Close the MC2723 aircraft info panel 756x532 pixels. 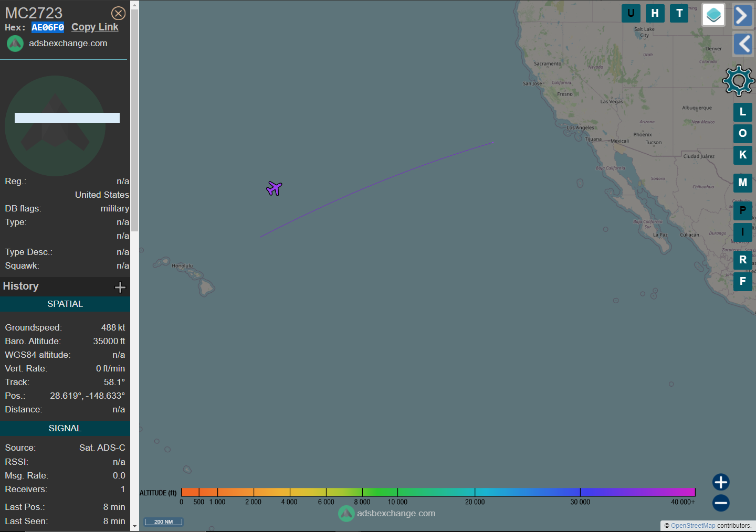(119, 13)
